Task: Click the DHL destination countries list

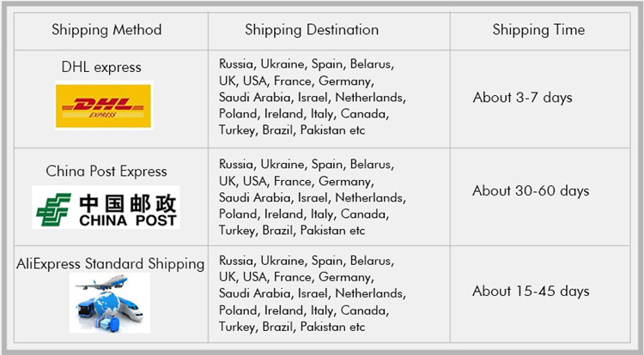Action: click(x=313, y=97)
